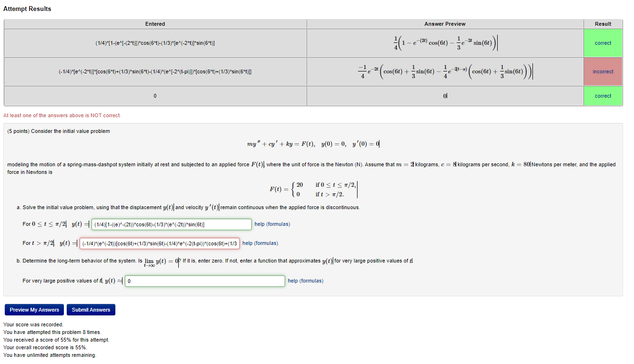Click the second entered formula cell
The height and width of the screenshot is (364, 634).
(155, 71)
